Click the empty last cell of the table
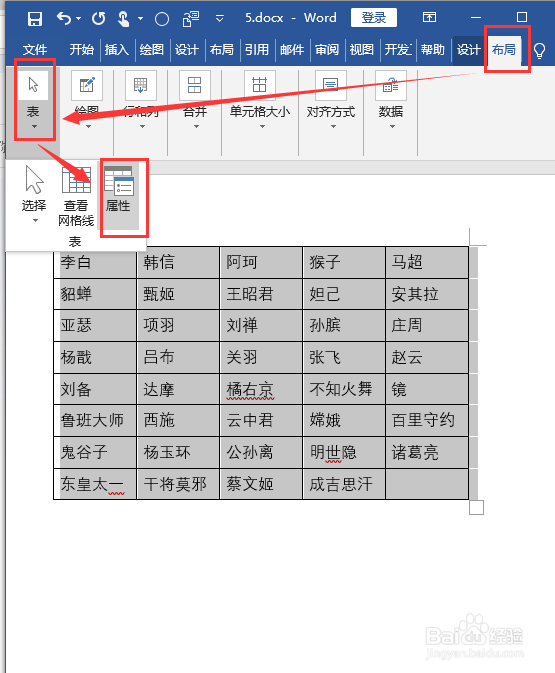This screenshot has height=673, width=555. [427, 484]
